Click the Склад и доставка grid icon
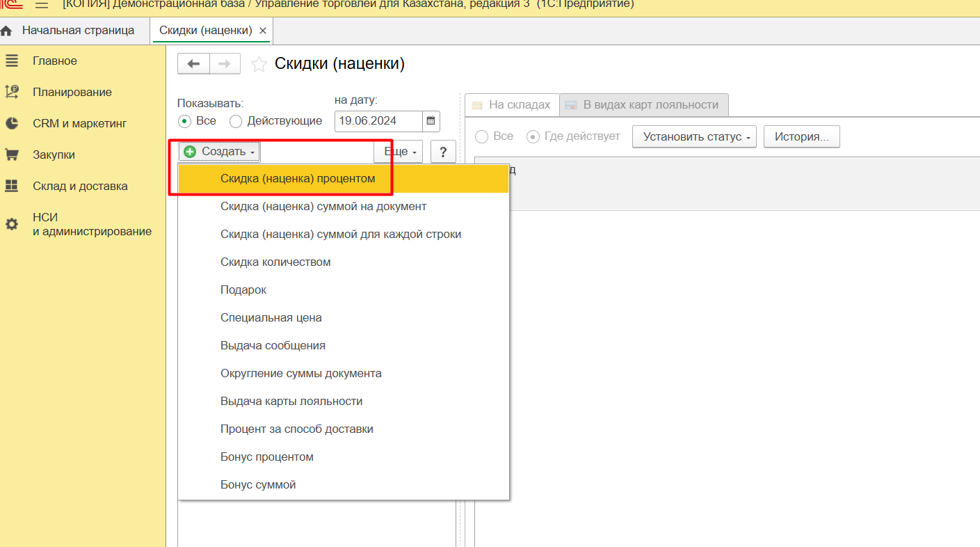 11,186
